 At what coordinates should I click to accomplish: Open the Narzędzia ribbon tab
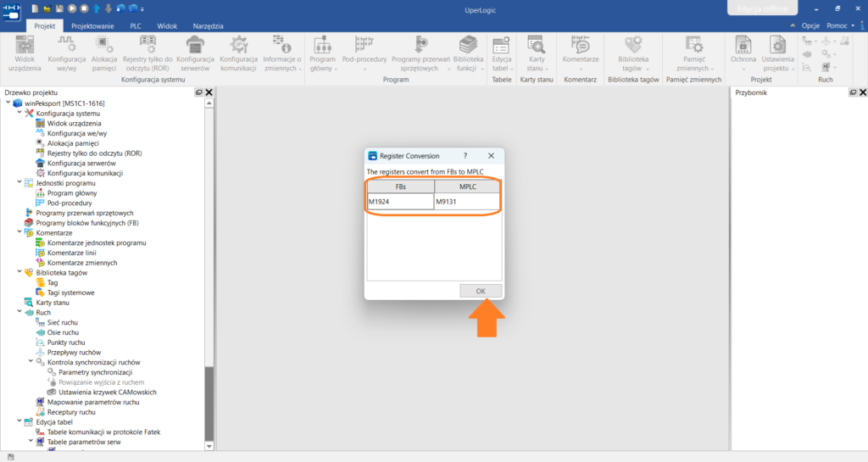(x=209, y=26)
